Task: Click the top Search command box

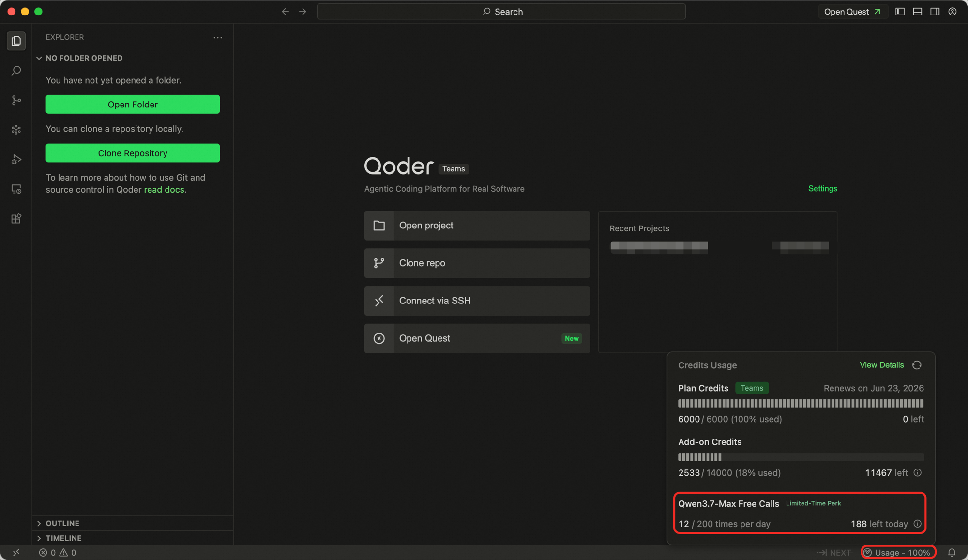Action: coord(501,12)
